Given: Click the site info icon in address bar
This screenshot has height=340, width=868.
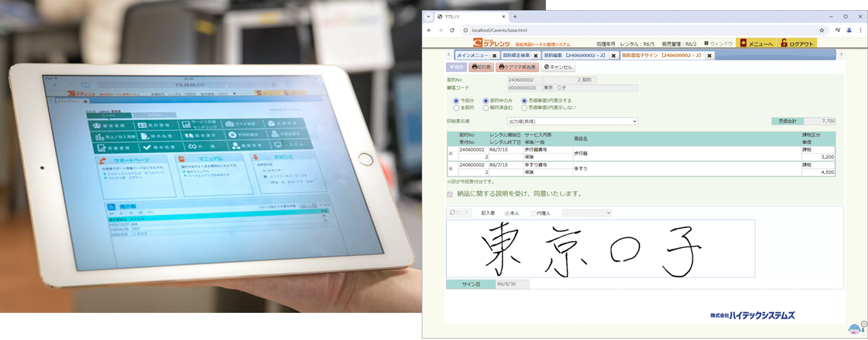Looking at the screenshot, I should point(465,31).
